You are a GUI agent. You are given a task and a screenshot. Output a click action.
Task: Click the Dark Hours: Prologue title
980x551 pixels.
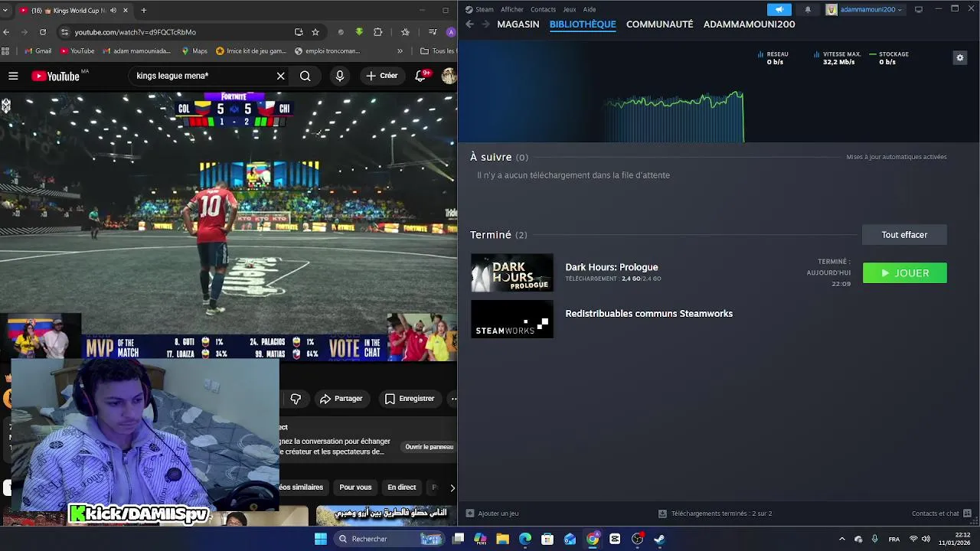click(x=612, y=267)
